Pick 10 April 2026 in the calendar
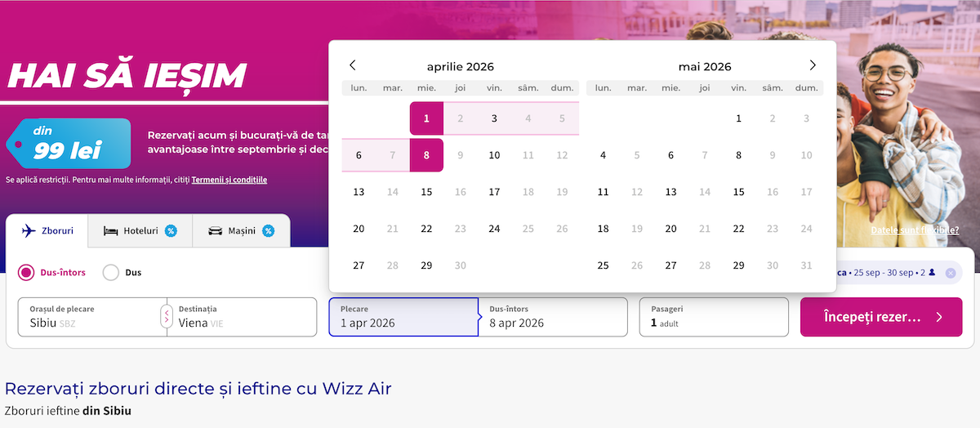This screenshot has width=980, height=428. coord(494,155)
